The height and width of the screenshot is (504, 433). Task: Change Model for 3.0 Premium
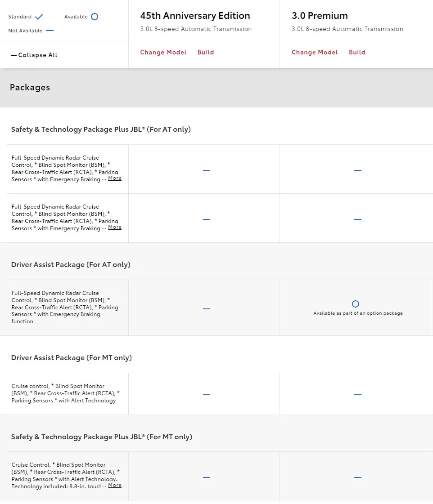(x=315, y=52)
